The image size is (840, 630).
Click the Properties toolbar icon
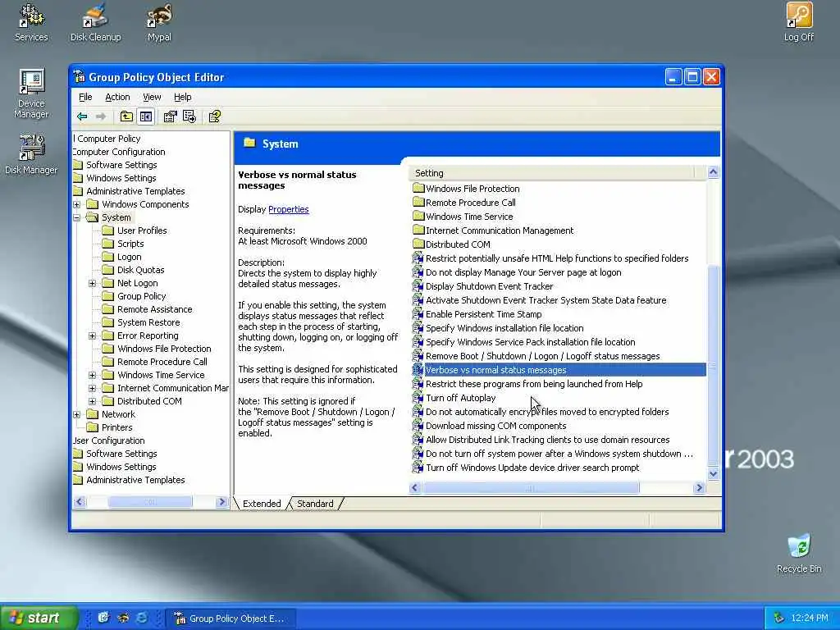click(x=171, y=116)
